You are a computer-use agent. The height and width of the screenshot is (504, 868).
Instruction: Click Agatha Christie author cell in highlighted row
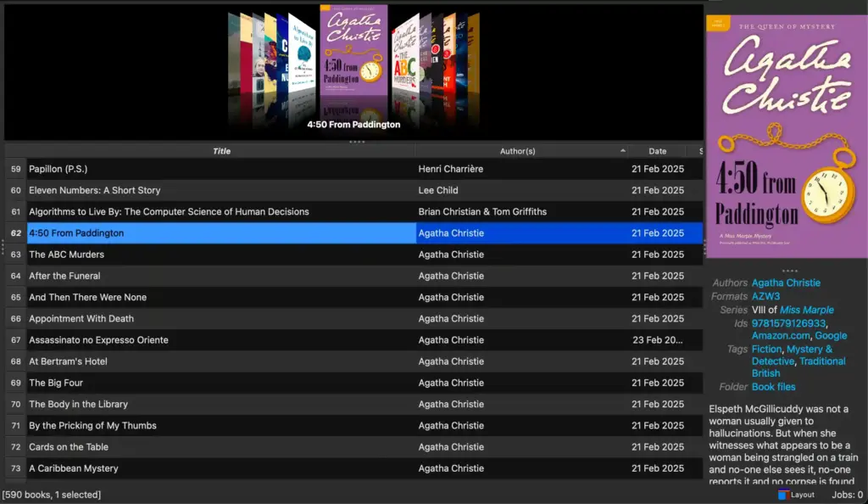[x=522, y=233]
